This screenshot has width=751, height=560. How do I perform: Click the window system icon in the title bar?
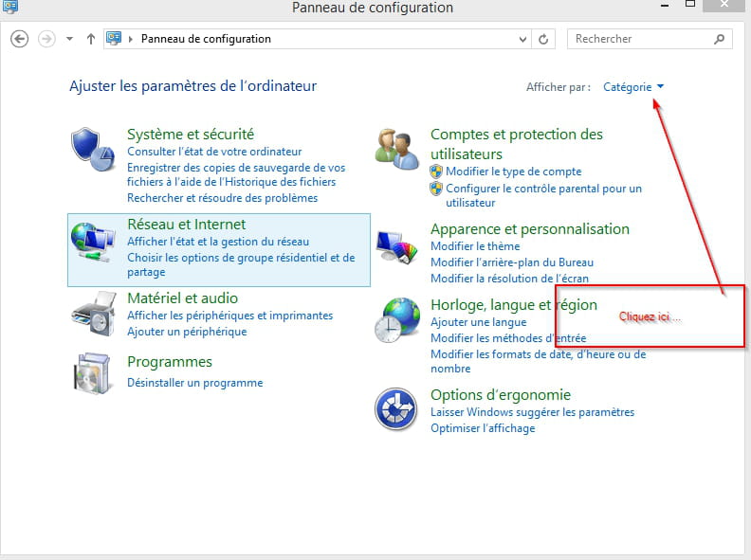pyautogui.click(x=10, y=7)
